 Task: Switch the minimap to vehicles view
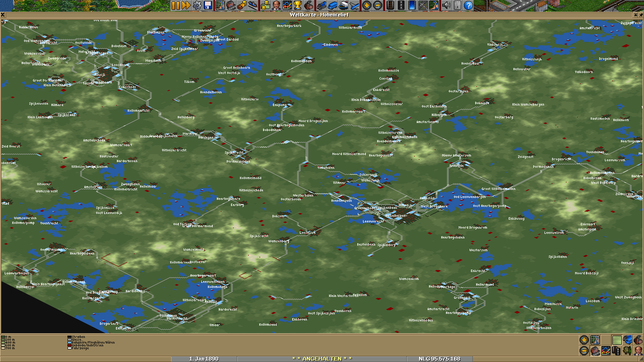pyautogui.click(x=627, y=340)
